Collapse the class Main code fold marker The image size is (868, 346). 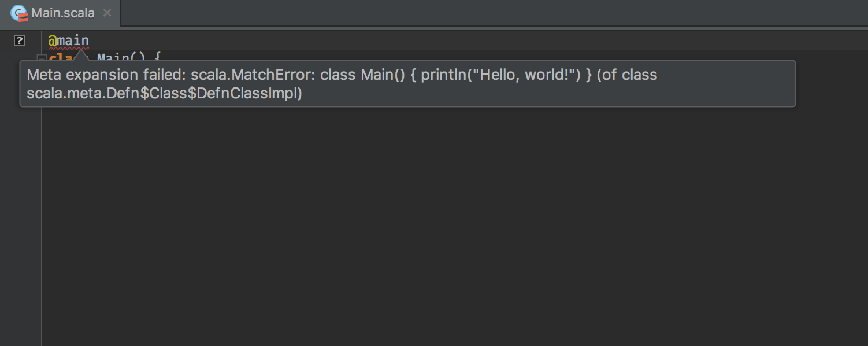pyautogui.click(x=41, y=57)
